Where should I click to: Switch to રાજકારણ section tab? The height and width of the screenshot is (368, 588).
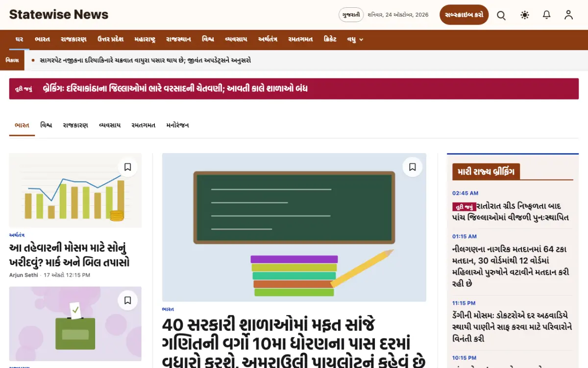(x=75, y=126)
